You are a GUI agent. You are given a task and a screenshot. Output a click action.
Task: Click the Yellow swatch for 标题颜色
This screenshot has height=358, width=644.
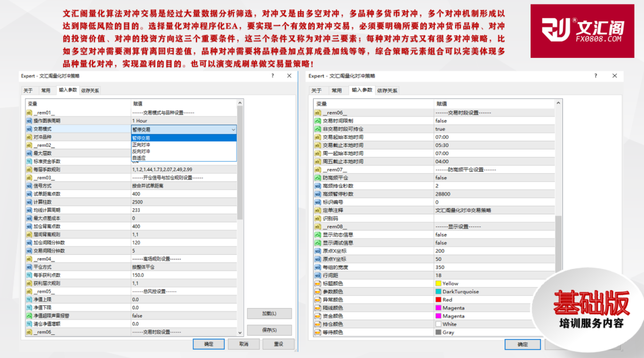[438, 284]
